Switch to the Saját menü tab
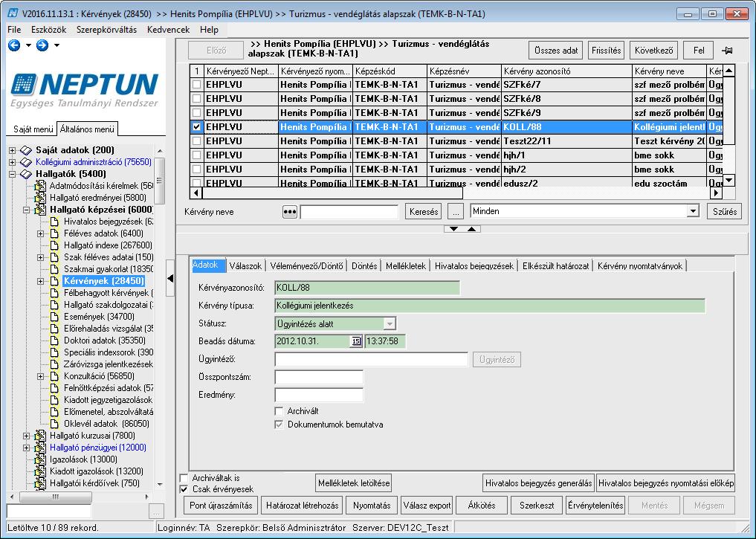 pyautogui.click(x=33, y=129)
